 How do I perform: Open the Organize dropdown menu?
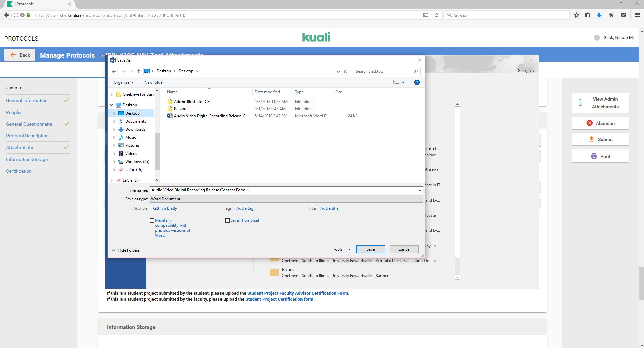coord(123,82)
